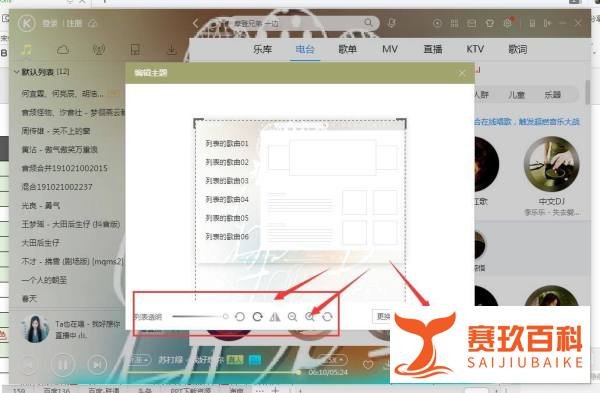Screen dimensions: 600x393
Task: Rotate image clockwise in theme editor
Action: 258,317
